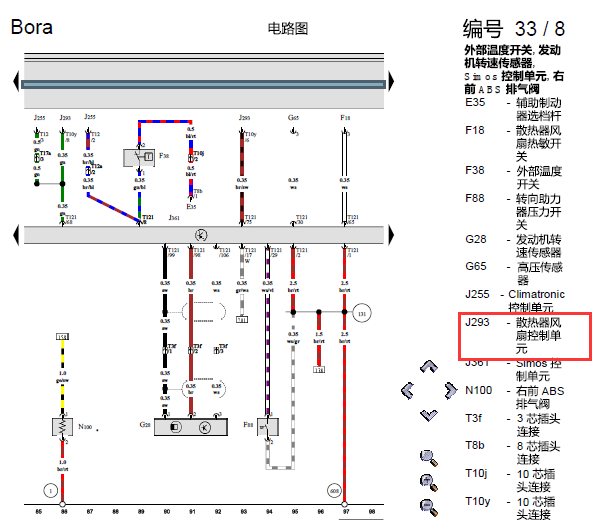Select the E35 legend entry
This screenshot has width=609, height=520.
click(x=514, y=109)
